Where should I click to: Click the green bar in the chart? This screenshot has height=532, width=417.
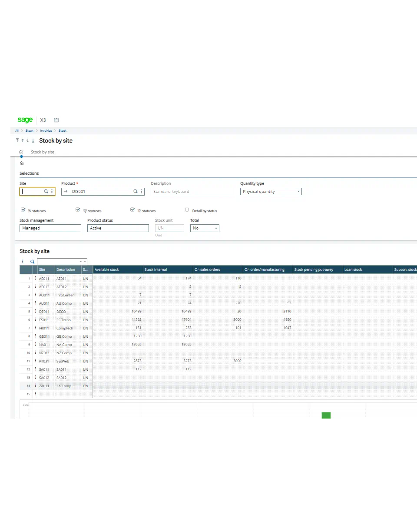(x=326, y=416)
